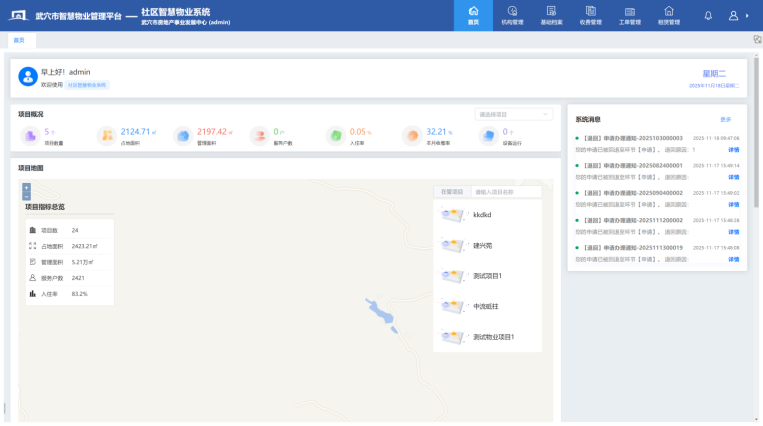Switch to the 首页 tab
The image size is (763, 426).
19,40
